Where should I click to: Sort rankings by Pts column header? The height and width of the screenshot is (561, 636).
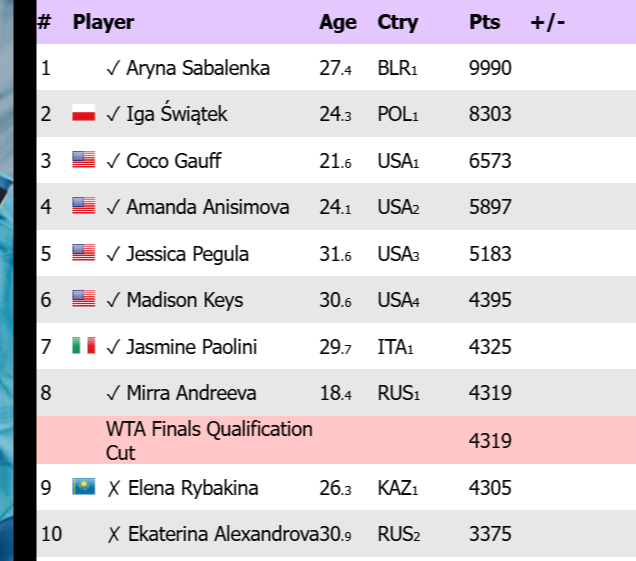coord(485,22)
